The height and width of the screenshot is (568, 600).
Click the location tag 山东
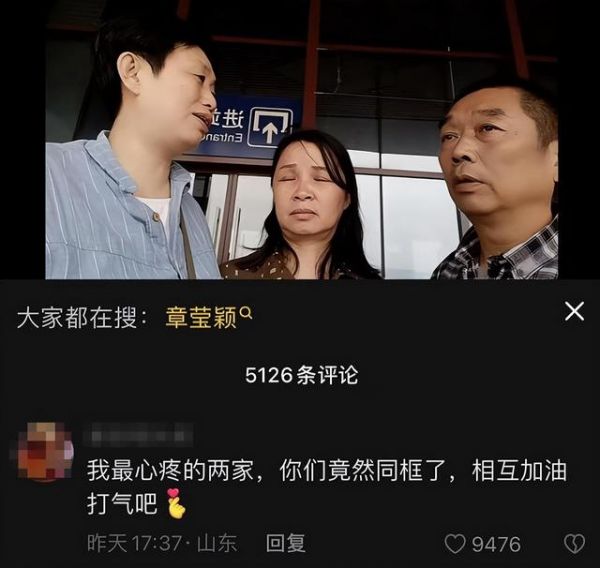click(217, 544)
